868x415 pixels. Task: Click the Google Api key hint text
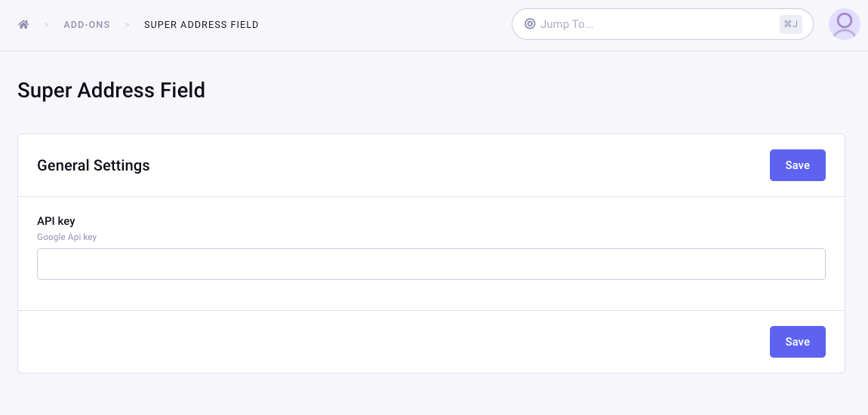click(67, 237)
